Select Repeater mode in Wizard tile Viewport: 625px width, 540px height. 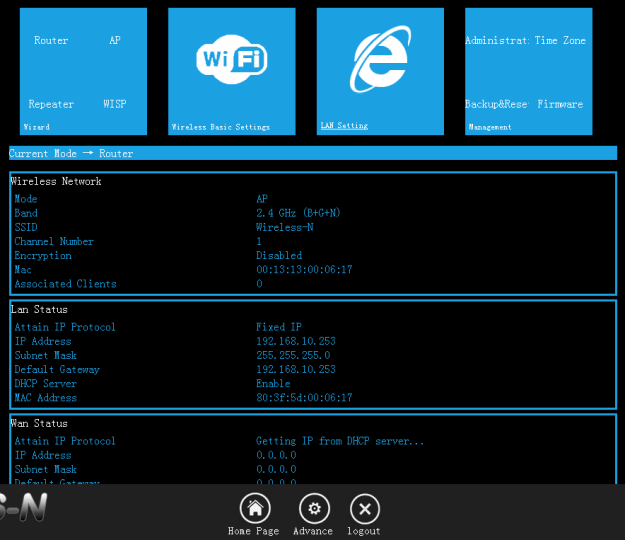tap(51, 104)
